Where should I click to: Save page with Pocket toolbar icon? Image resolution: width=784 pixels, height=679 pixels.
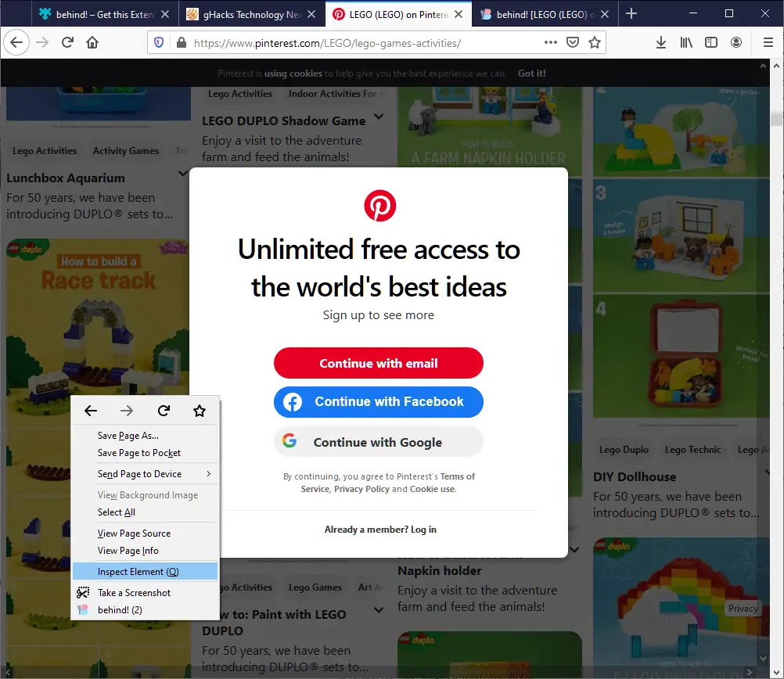coord(573,42)
